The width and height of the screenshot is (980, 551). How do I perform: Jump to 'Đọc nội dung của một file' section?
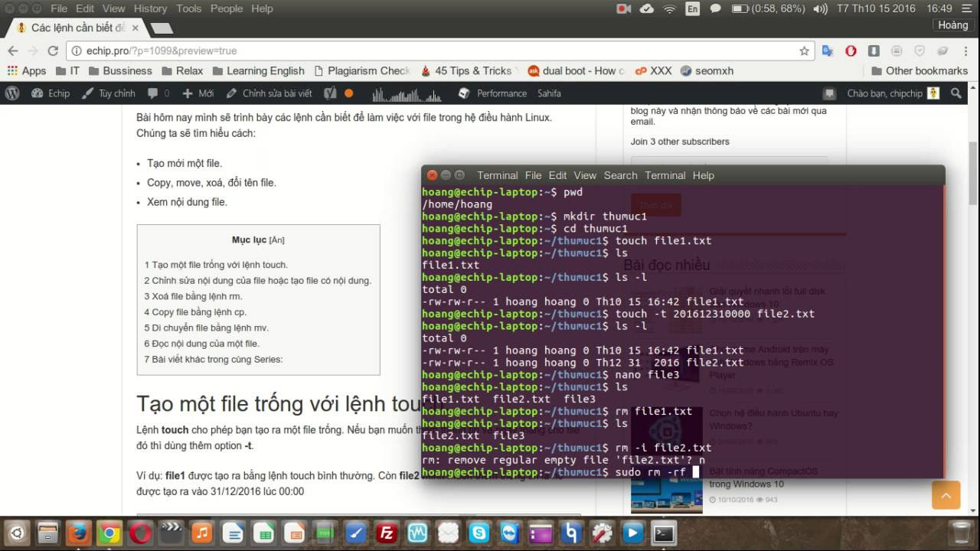click(201, 344)
